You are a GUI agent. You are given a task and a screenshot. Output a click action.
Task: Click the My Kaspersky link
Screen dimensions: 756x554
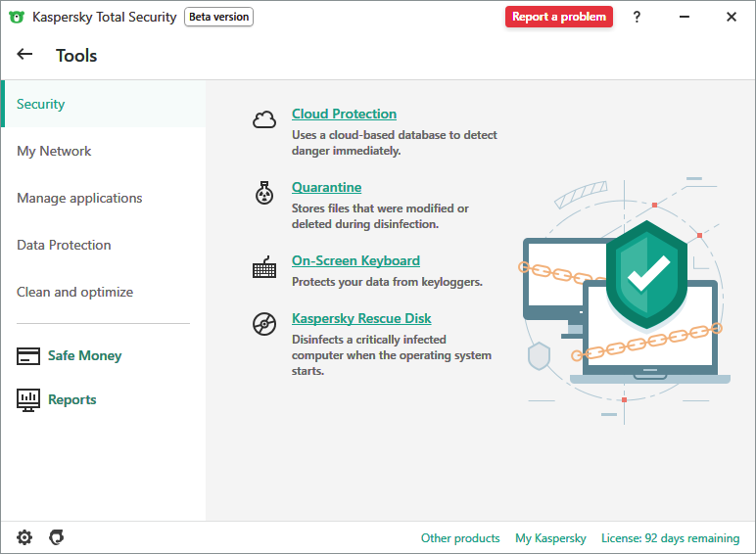tap(550, 538)
